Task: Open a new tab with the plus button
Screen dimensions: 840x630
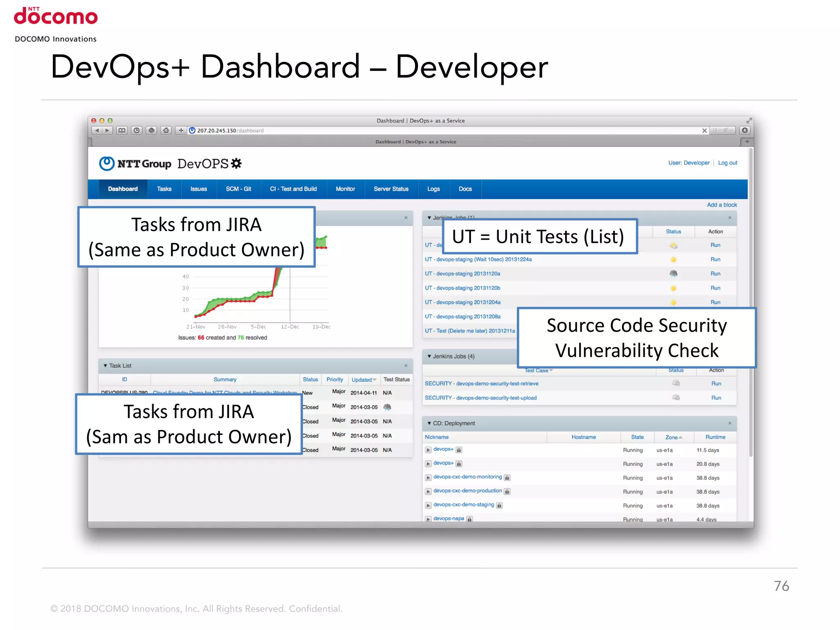Action: [747, 142]
